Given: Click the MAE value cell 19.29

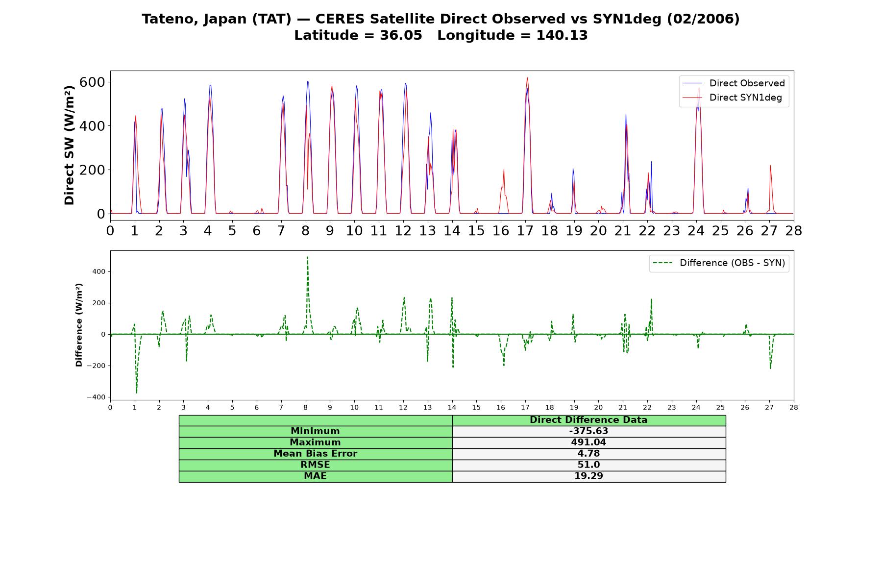Looking at the screenshot, I should (588, 476).
